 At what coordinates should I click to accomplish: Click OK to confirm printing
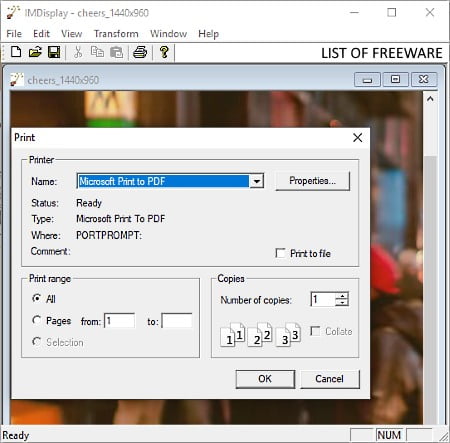265,379
